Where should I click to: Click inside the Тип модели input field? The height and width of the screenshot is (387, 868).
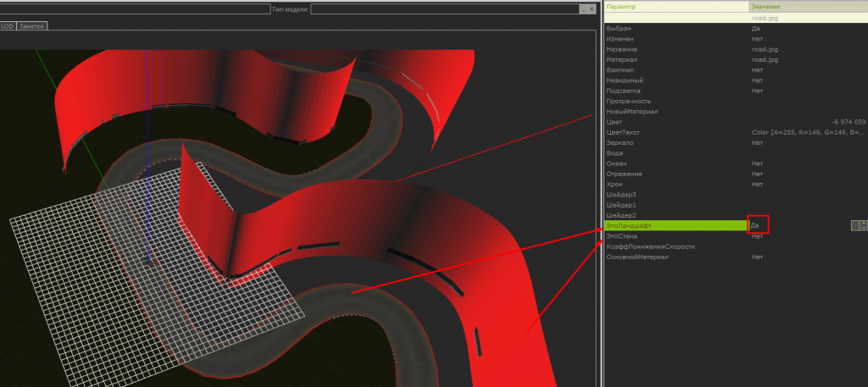[445, 9]
